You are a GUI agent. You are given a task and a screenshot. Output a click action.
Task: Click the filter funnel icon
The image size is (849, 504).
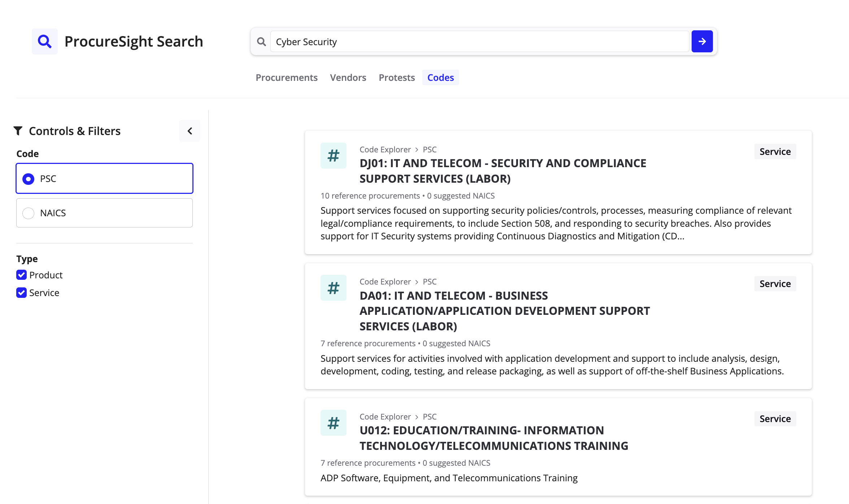[18, 131]
